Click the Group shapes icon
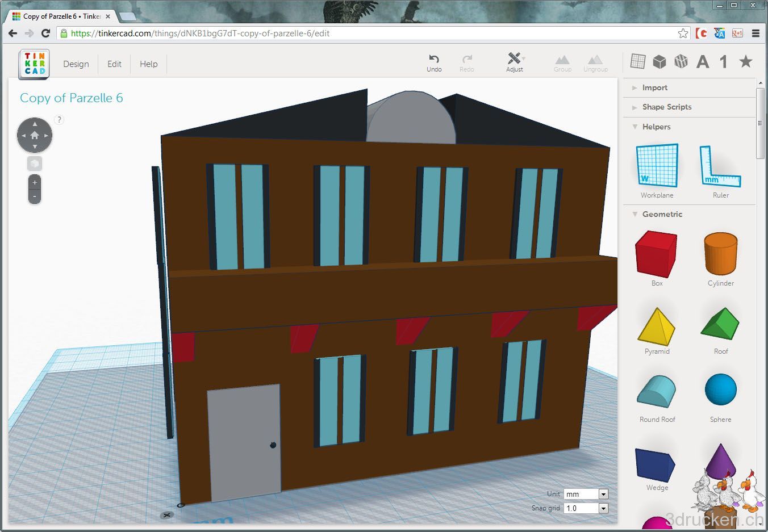768x532 pixels. (562, 63)
